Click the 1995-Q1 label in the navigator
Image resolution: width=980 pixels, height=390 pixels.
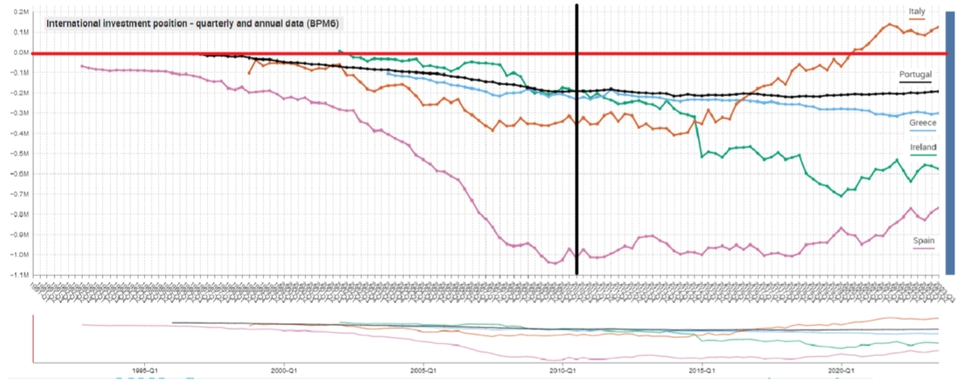point(146,370)
